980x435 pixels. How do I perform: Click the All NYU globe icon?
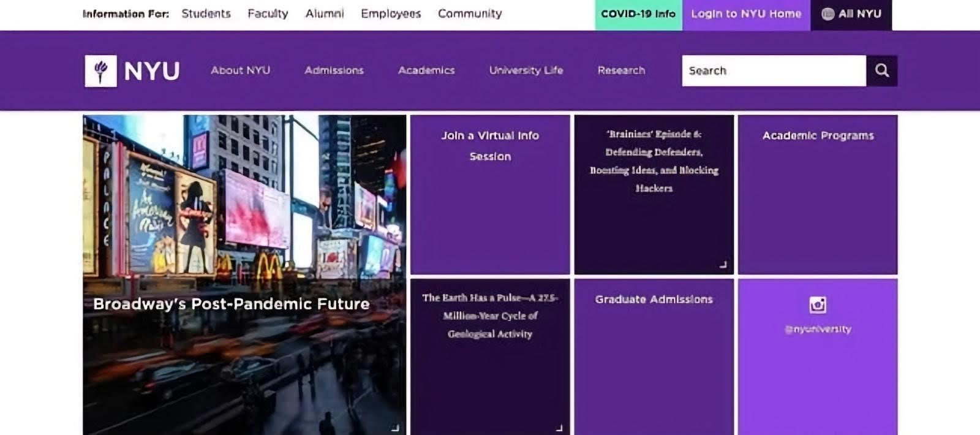(x=827, y=14)
